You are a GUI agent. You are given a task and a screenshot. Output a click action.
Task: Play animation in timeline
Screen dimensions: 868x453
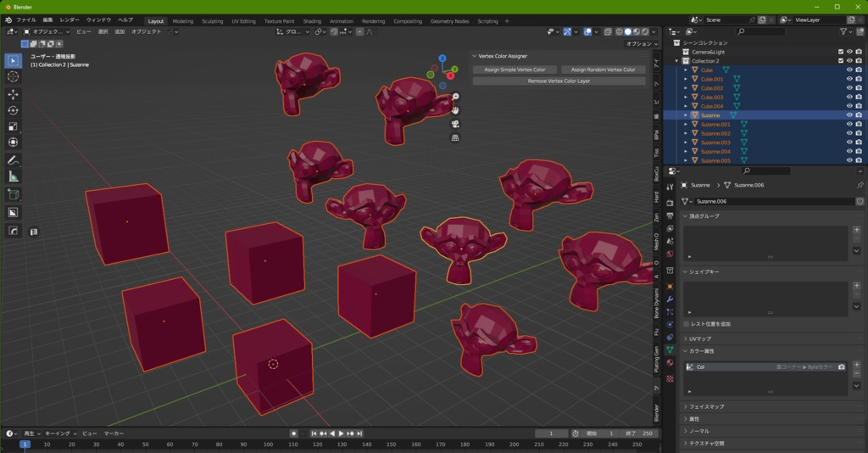pos(341,433)
